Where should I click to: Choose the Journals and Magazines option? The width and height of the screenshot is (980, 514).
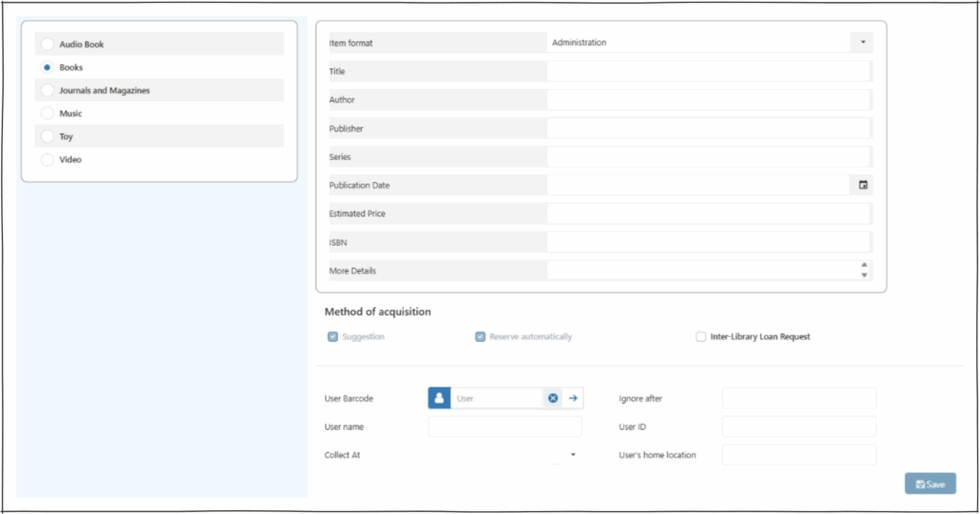[47, 91]
